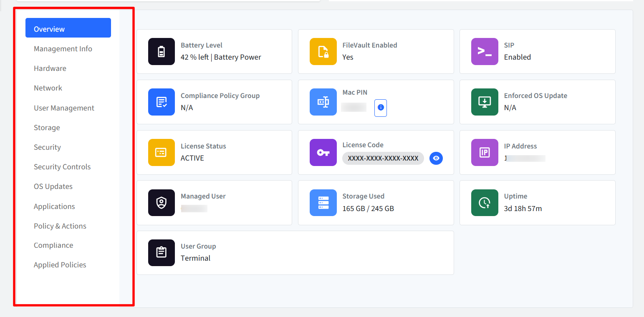Select the Overview tab
644x317 pixels.
click(x=68, y=28)
